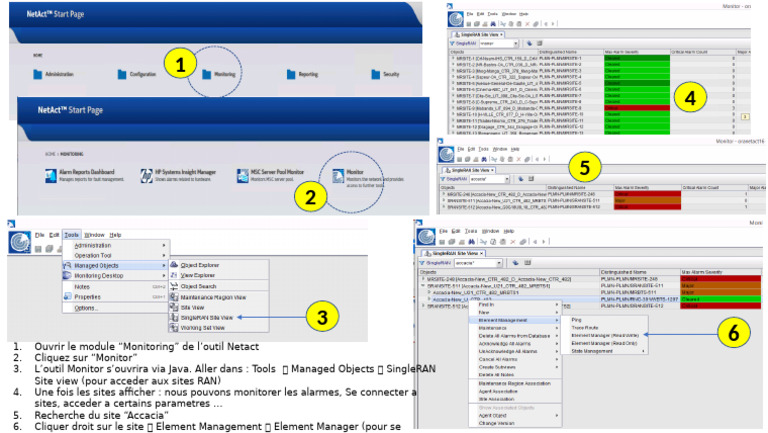This screenshot has height=433, width=768.
Task: Choose New in the context menu
Action: pyautogui.click(x=515, y=312)
